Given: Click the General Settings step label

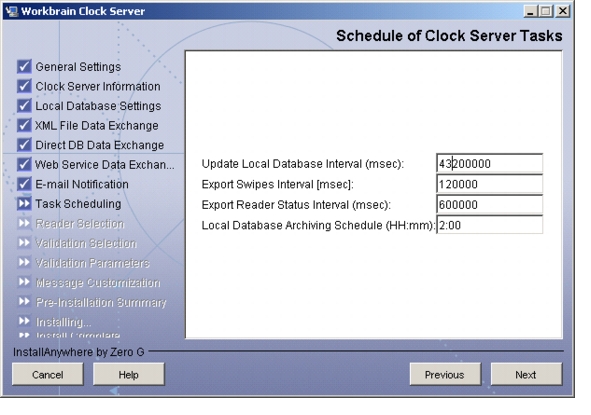Looking at the screenshot, I should [x=78, y=67].
